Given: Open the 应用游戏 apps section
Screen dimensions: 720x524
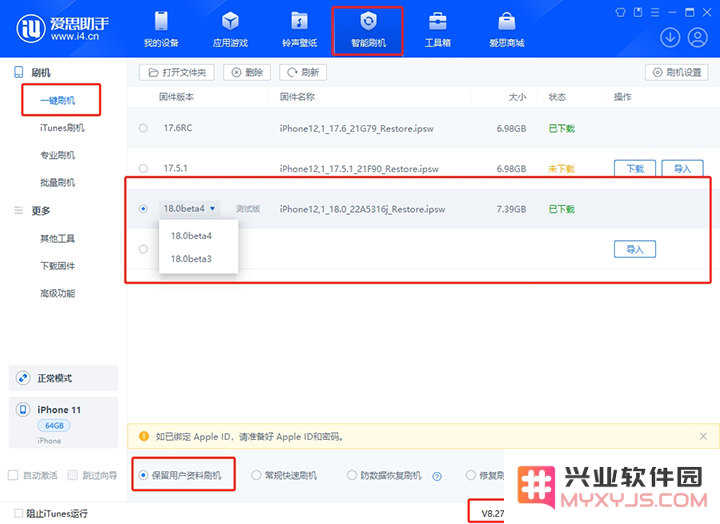Looking at the screenshot, I should (230, 29).
